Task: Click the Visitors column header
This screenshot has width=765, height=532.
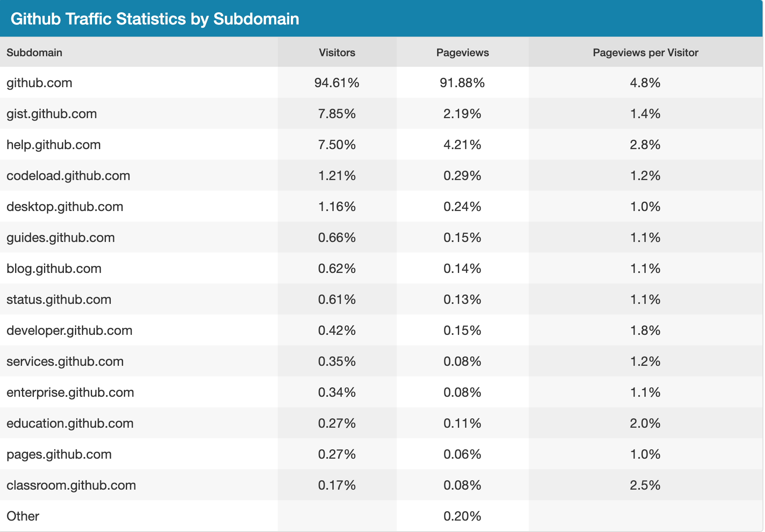Action: (x=337, y=53)
